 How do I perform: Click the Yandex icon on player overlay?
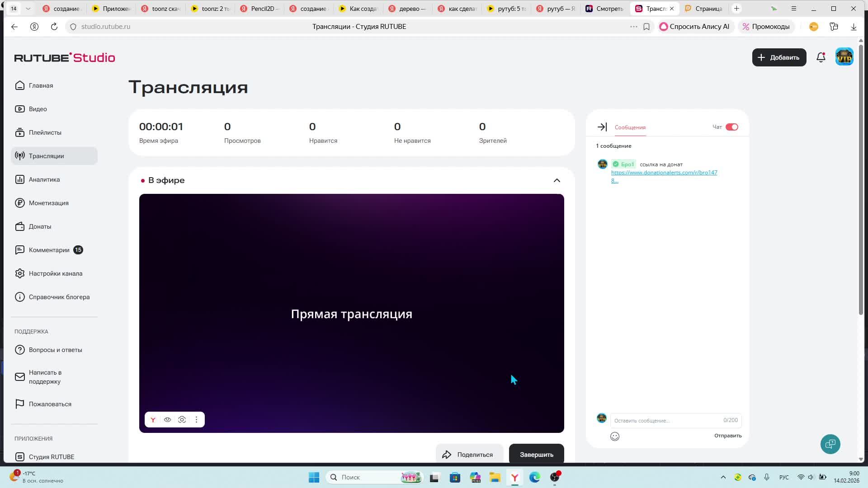pyautogui.click(x=153, y=419)
